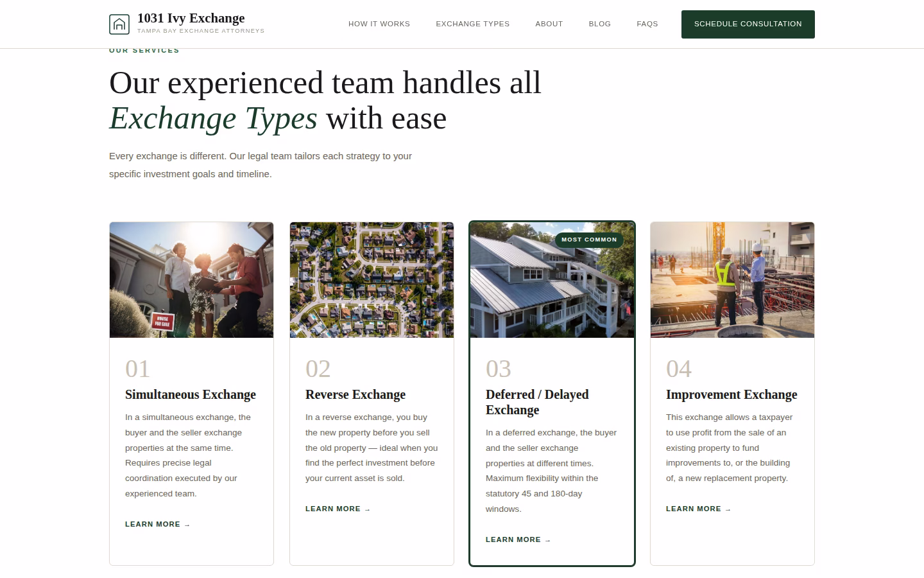924x578 pixels.
Task: Select the Simultaneous Exchange card heading
Action: pos(190,394)
